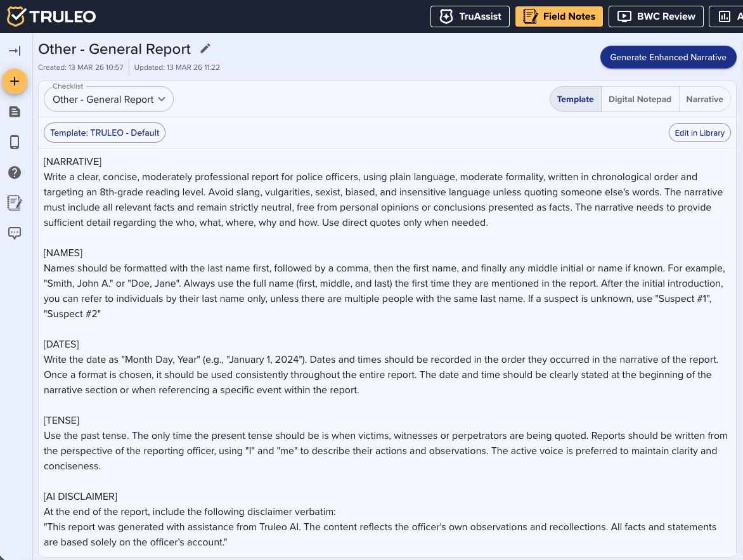
Task: Open the Checklist dropdown
Action: 108,99
